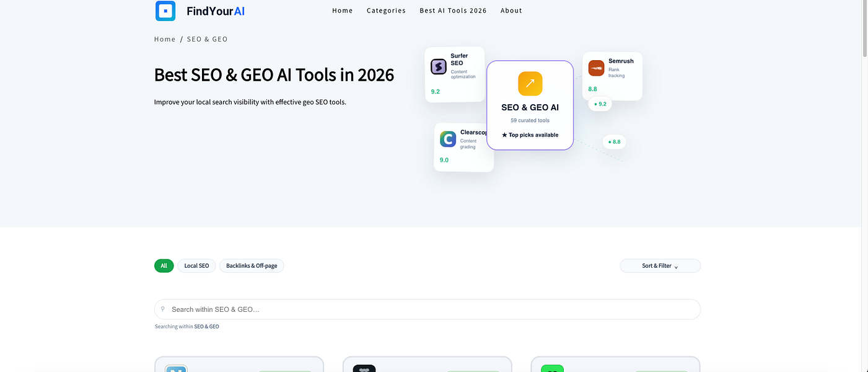
Task: Open Best AI Tools 2026 page
Action: [x=453, y=11]
